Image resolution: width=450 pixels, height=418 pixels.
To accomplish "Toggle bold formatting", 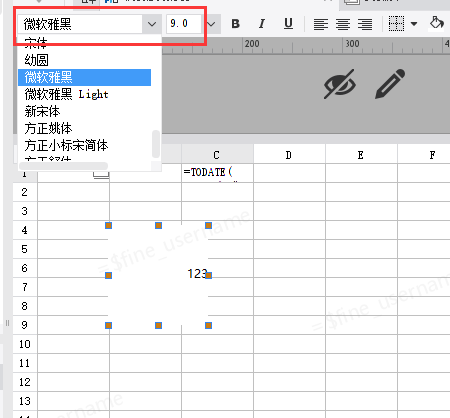I will pyautogui.click(x=236, y=24).
